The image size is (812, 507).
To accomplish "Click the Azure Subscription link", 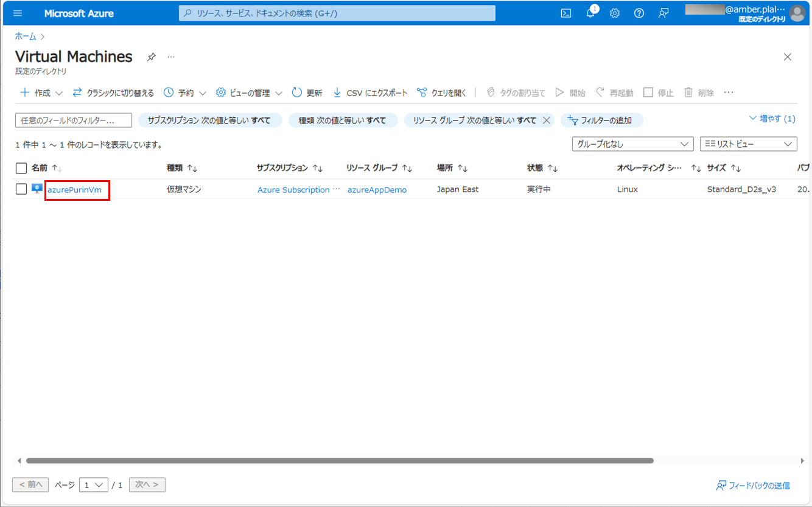I will tap(293, 190).
